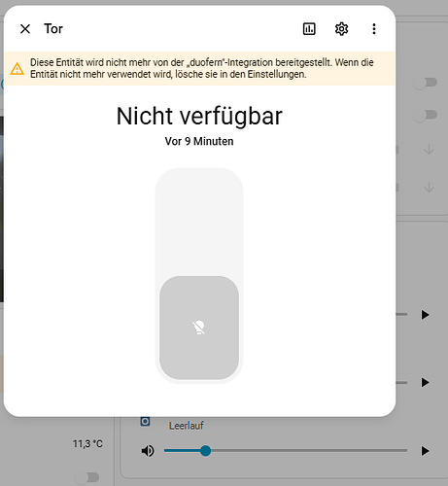Click upper part of the brightness slider track
The width and height of the screenshot is (448, 486).
tap(199, 222)
